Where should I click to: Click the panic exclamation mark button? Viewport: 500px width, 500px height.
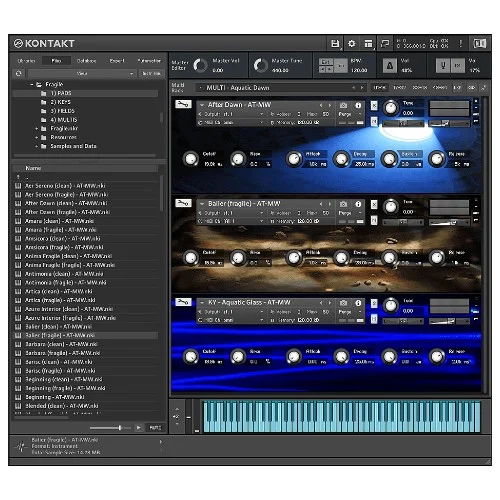[x=461, y=44]
